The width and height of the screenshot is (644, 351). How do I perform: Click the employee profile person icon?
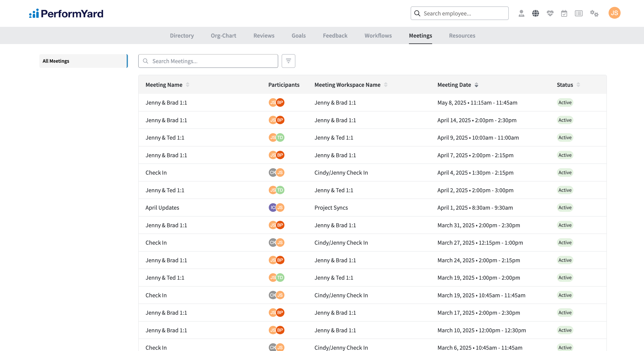(521, 13)
